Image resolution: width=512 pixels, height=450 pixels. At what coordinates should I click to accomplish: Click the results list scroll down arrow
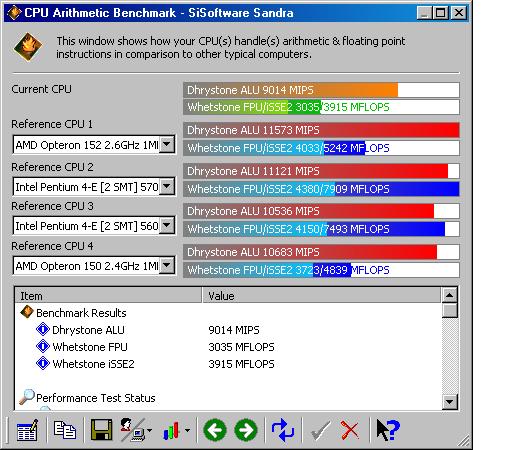pyautogui.click(x=449, y=401)
